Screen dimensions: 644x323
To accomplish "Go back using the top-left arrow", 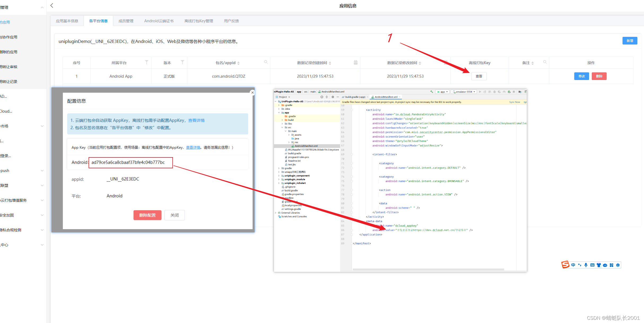I will 52,5.
